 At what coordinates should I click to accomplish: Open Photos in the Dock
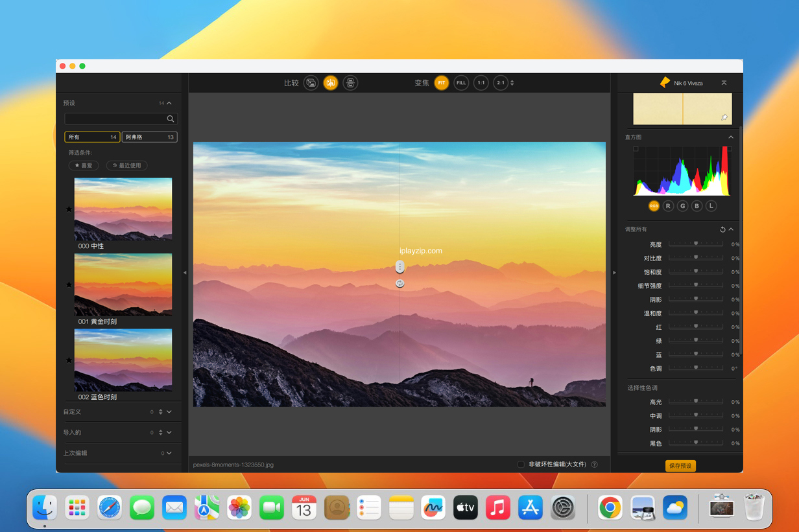click(239, 507)
